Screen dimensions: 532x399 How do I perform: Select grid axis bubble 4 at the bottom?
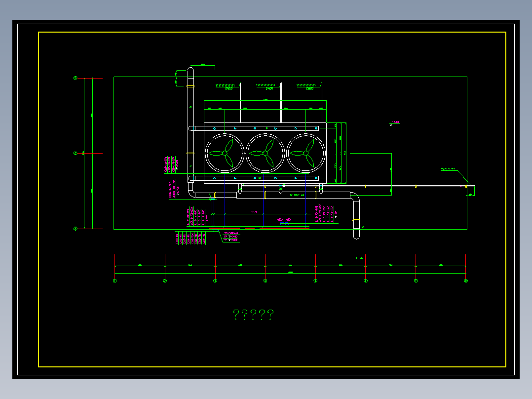pyautogui.click(x=266, y=281)
